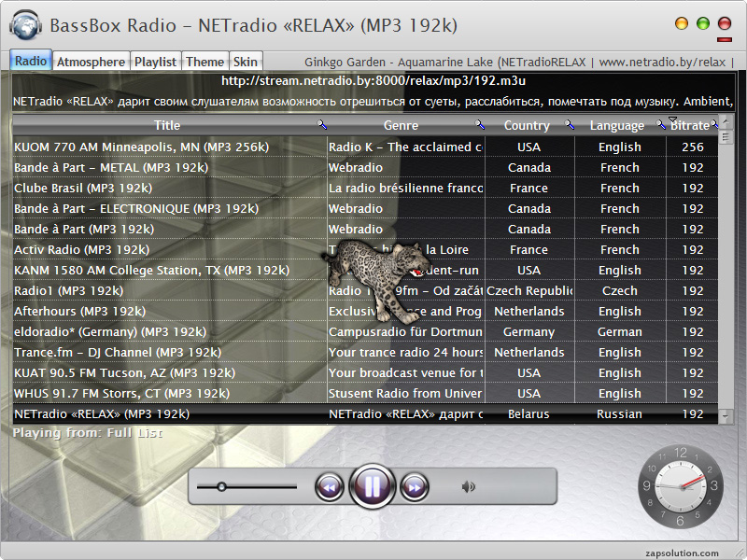
Task: Switch to the Theme tab
Action: click(204, 62)
